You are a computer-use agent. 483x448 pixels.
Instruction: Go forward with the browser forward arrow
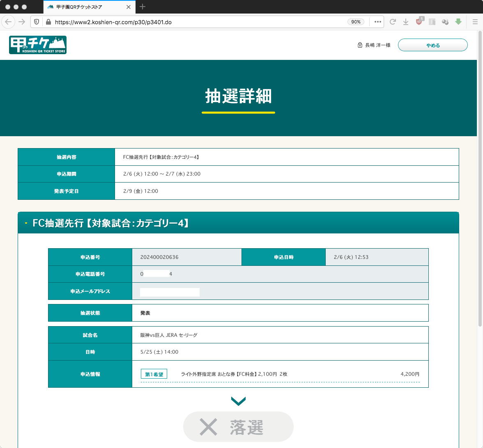tap(21, 22)
